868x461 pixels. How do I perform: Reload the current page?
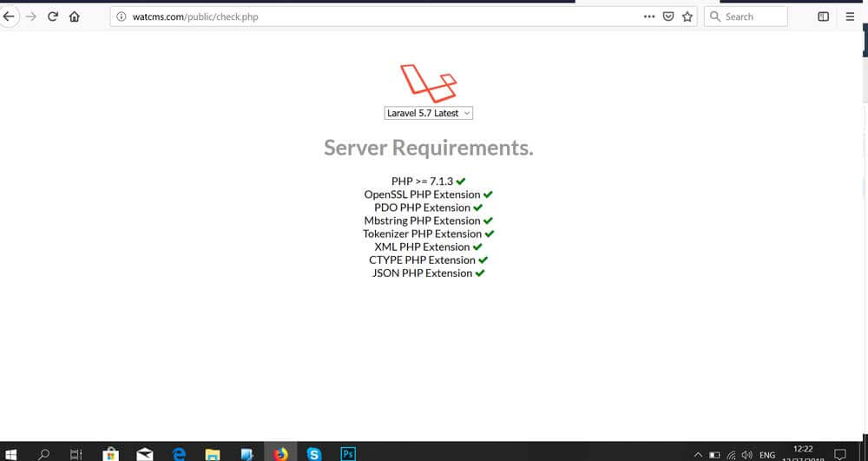pyautogui.click(x=53, y=16)
